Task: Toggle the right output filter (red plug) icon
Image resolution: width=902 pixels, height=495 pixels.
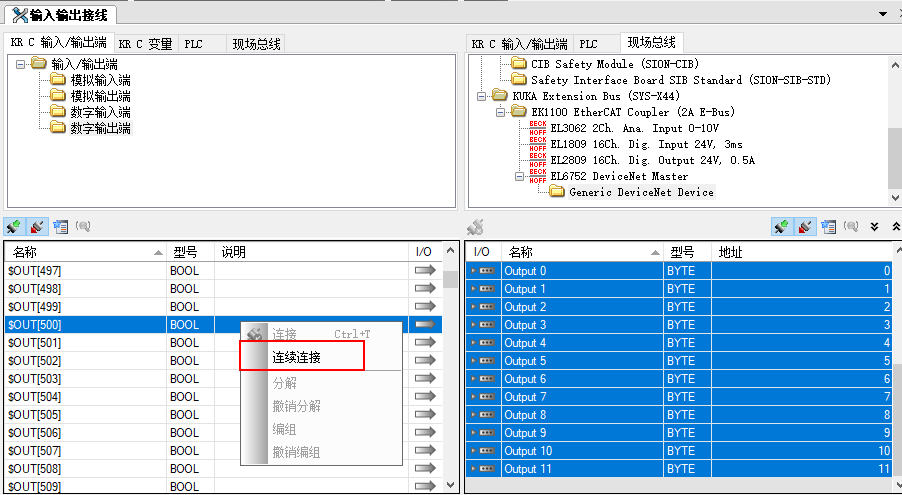Action: 804,227
